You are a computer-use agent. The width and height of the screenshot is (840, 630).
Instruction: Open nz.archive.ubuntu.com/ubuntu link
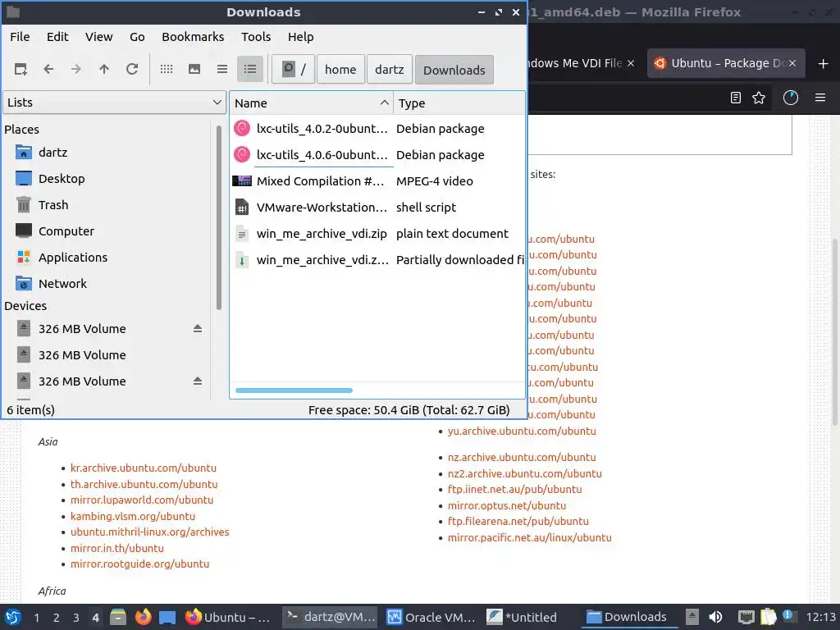click(x=522, y=457)
